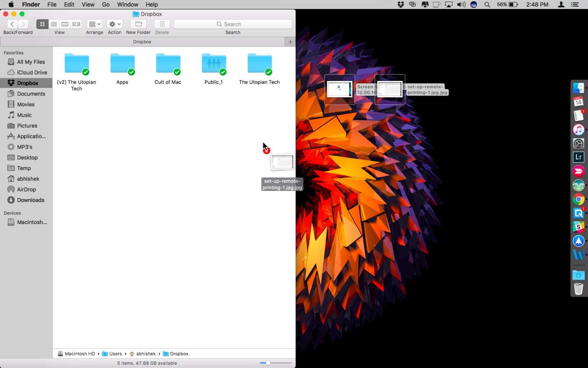
Task: Open the File menu
Action: 52,4
